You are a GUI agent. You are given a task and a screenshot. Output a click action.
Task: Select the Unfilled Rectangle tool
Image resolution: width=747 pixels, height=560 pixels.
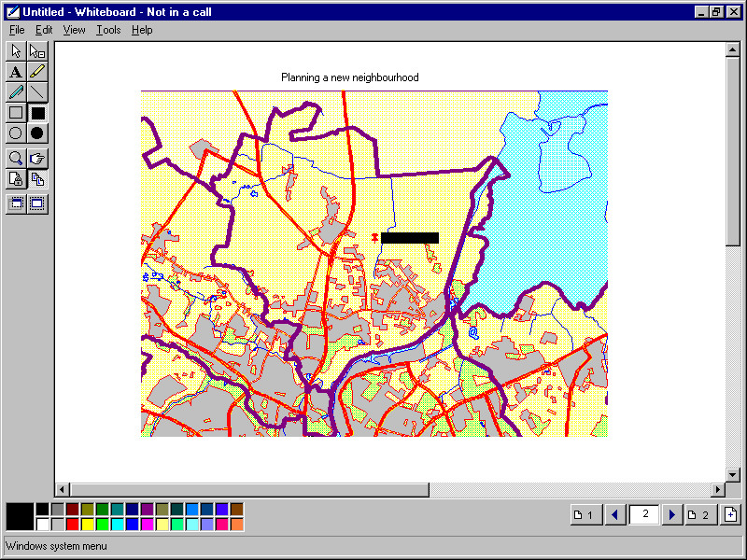16,113
